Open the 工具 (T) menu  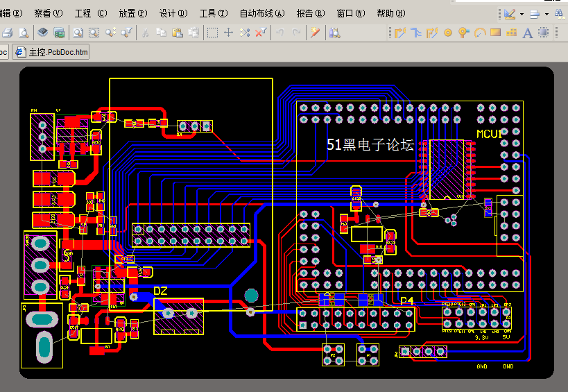[214, 14]
